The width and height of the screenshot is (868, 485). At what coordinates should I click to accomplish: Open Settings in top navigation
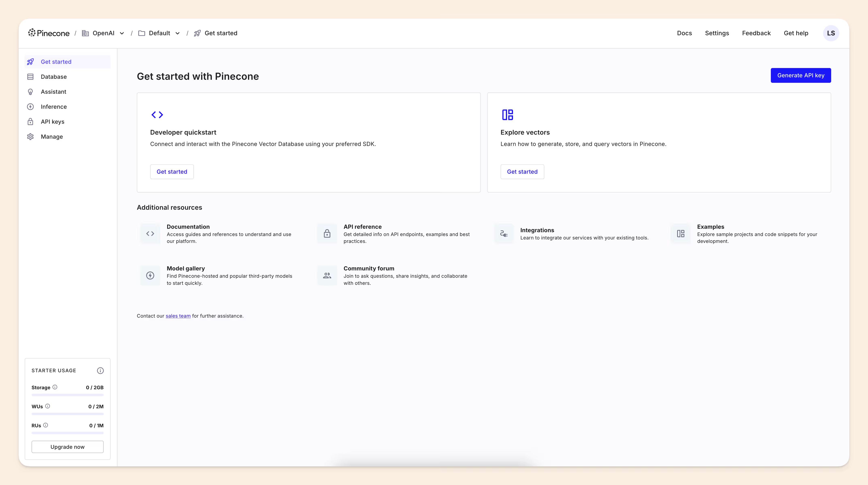pyautogui.click(x=717, y=33)
